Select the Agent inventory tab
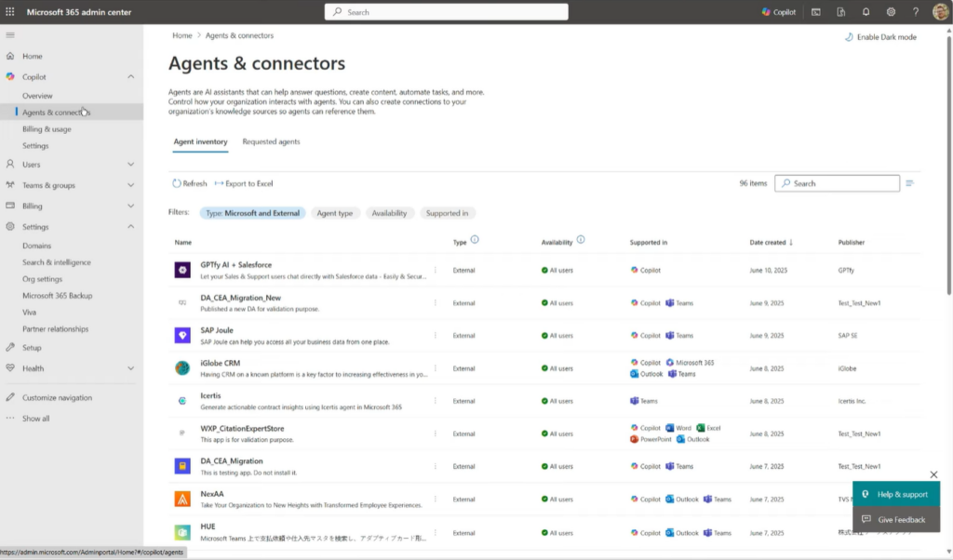 (x=201, y=141)
